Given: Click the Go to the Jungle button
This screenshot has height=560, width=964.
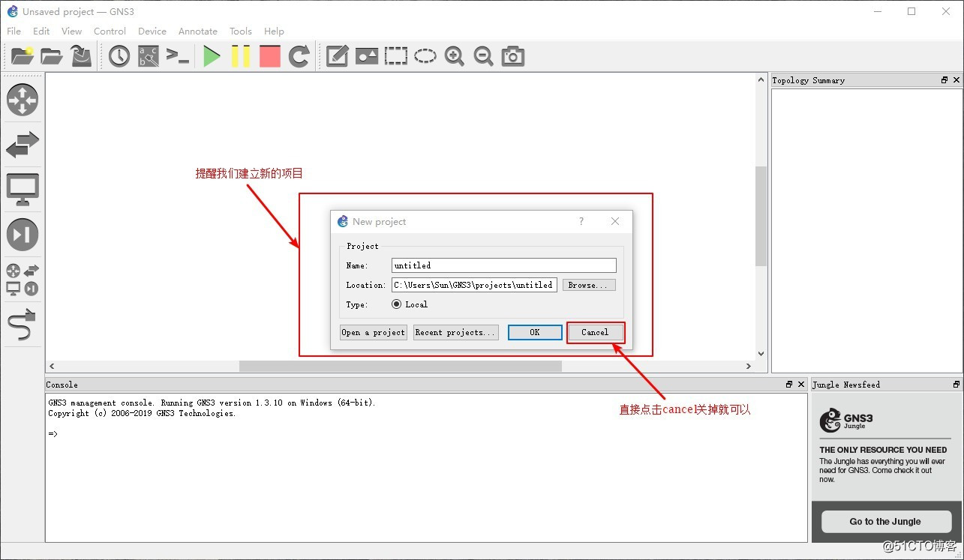Looking at the screenshot, I should 885,521.
